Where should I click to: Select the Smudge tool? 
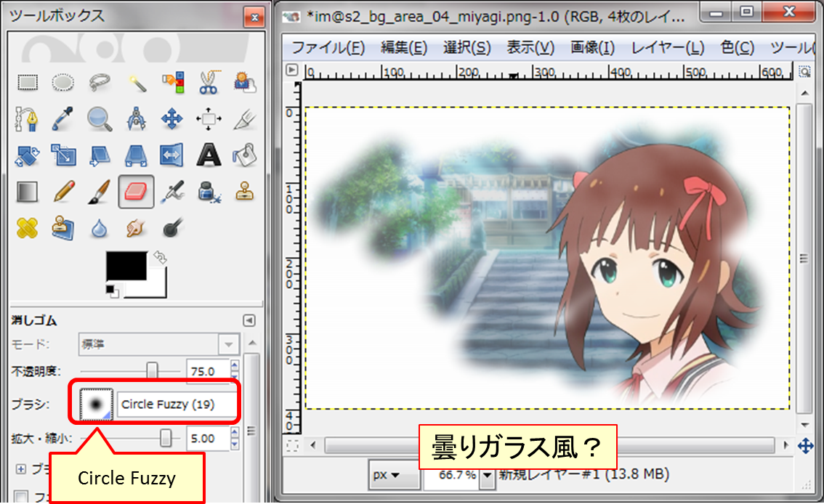[x=136, y=228]
